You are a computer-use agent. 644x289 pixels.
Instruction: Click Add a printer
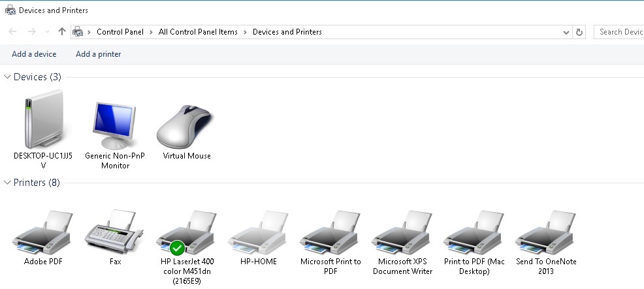pyautogui.click(x=98, y=54)
